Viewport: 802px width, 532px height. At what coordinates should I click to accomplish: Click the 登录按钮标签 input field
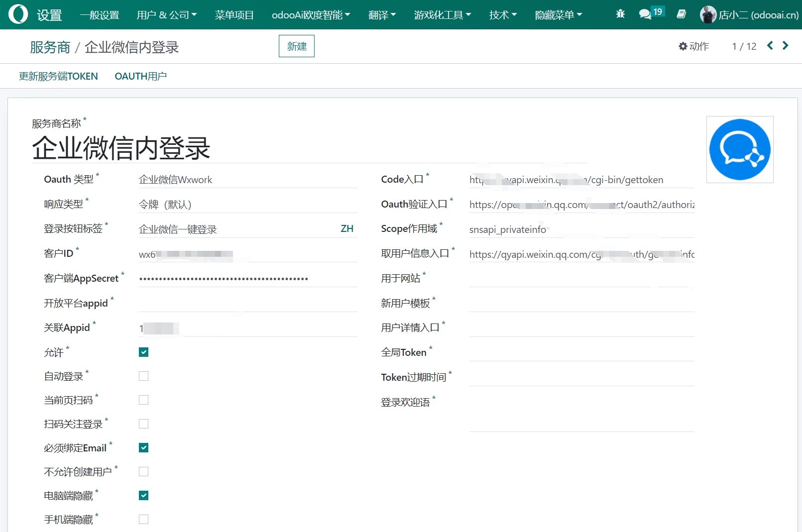[x=238, y=229]
